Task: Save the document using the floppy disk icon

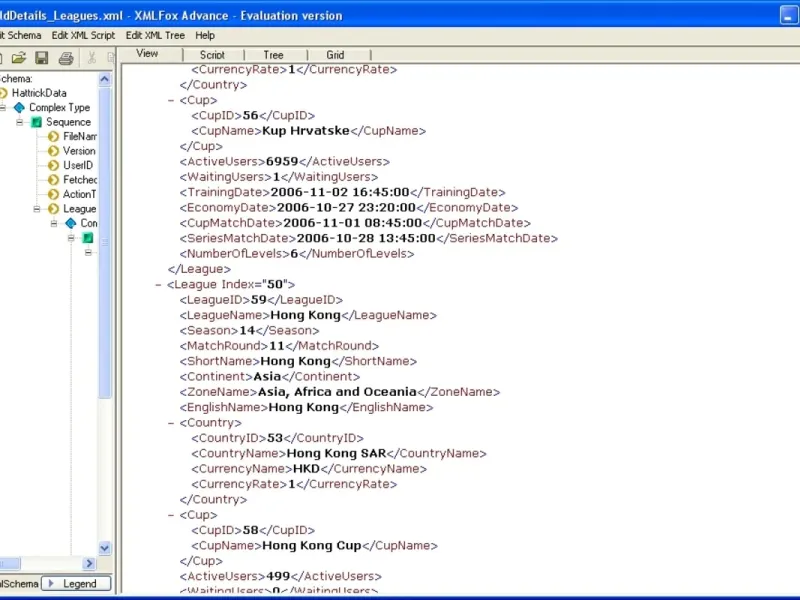Action: point(42,58)
